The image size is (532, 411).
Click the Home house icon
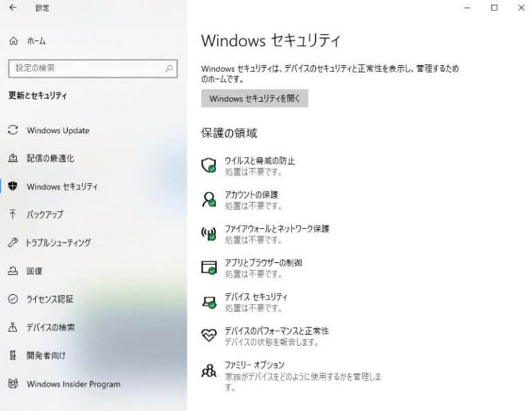coord(13,41)
